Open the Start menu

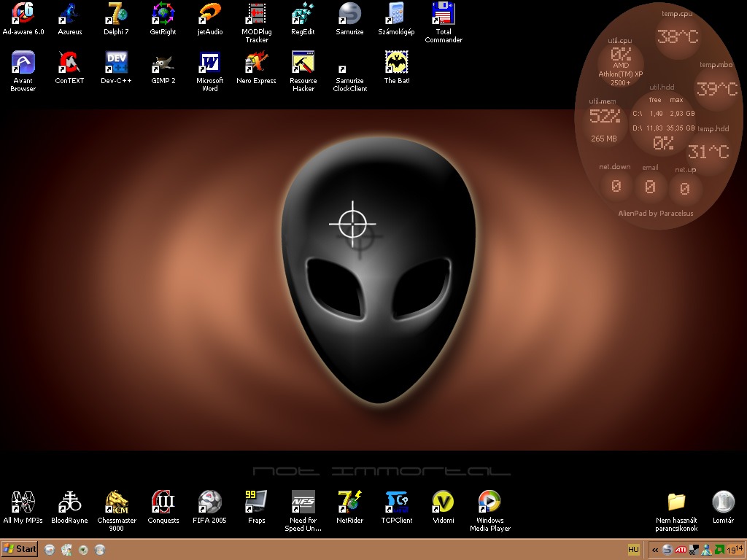[20, 549]
